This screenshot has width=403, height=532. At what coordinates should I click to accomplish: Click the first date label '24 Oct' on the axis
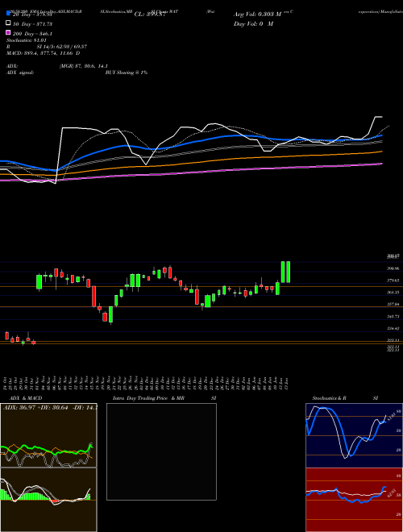pyautogui.click(x=6, y=383)
